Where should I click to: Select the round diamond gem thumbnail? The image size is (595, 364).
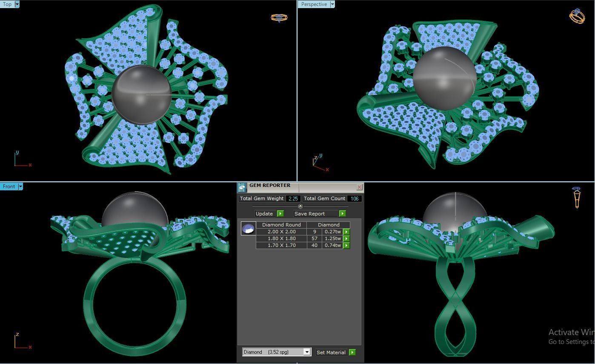[x=248, y=229]
